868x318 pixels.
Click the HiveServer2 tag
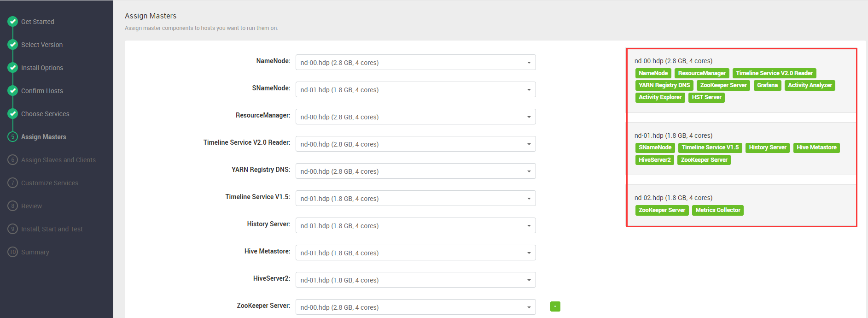[655, 160]
